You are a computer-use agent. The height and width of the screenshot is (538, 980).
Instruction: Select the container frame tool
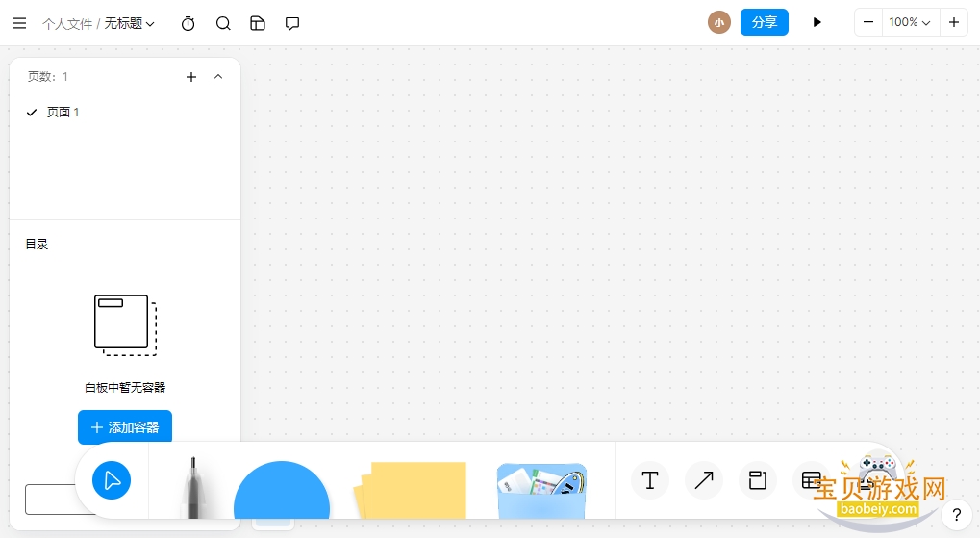pos(758,480)
